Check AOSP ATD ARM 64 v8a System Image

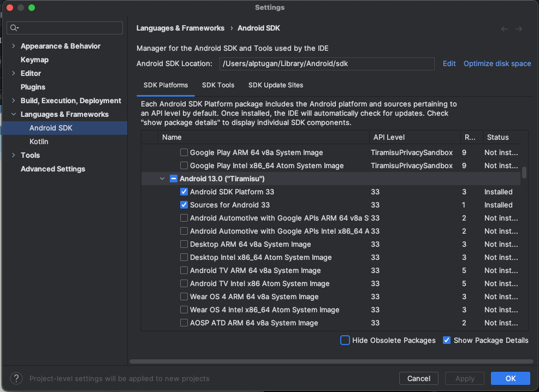click(184, 323)
